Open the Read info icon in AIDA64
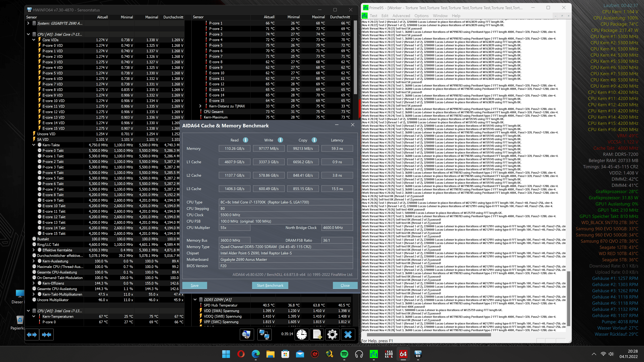644x362 pixels. [x=246, y=140]
